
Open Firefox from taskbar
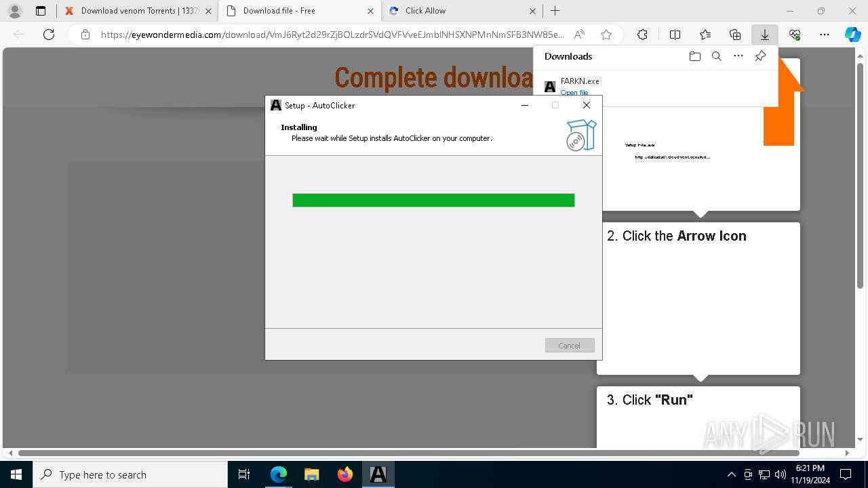click(x=345, y=474)
